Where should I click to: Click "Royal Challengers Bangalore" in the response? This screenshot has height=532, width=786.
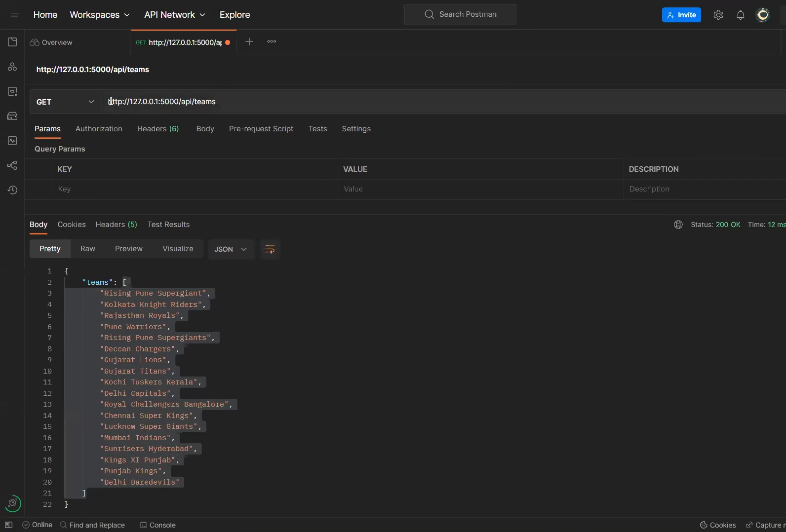tap(164, 404)
